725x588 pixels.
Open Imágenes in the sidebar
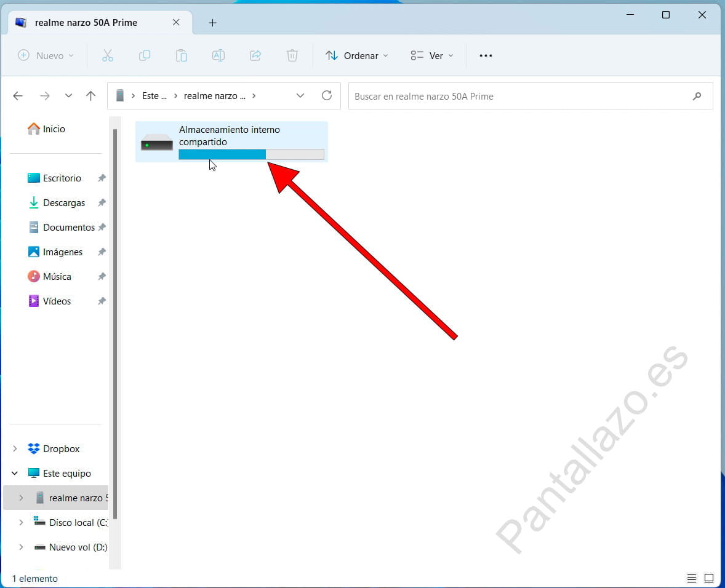click(x=55, y=252)
